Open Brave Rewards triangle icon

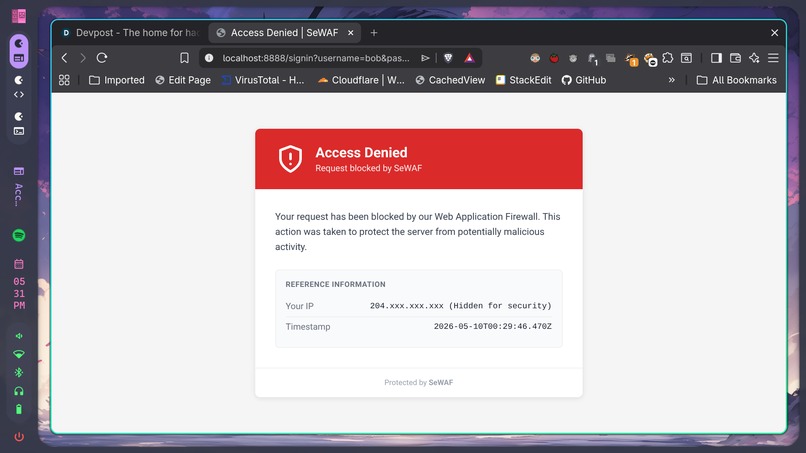[469, 58]
